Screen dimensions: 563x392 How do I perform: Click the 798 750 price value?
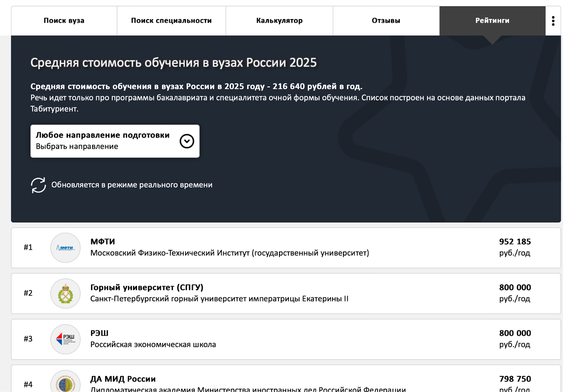point(515,379)
